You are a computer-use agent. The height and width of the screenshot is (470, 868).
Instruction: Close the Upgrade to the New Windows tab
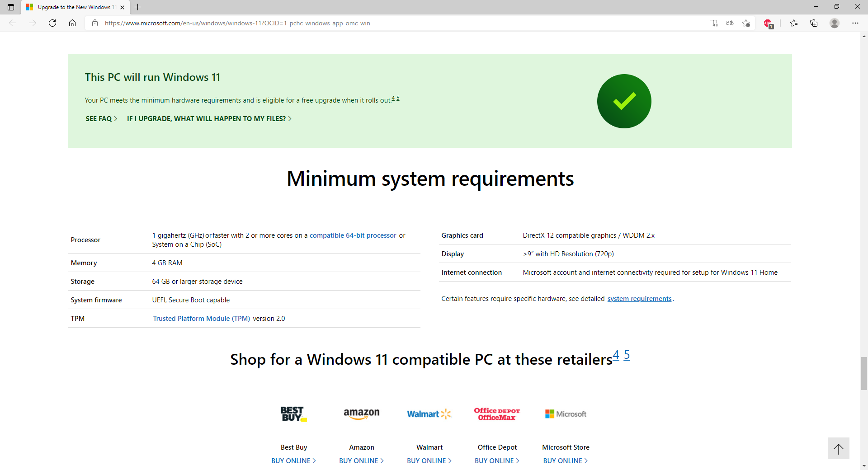click(122, 7)
